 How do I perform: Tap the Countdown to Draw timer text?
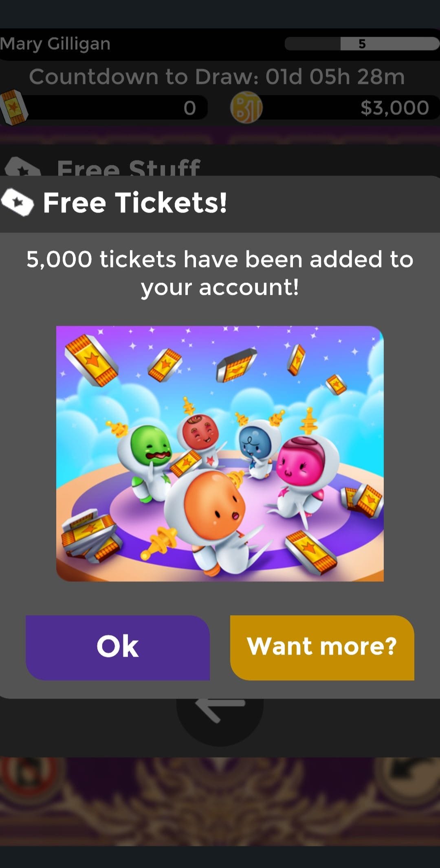[217, 77]
